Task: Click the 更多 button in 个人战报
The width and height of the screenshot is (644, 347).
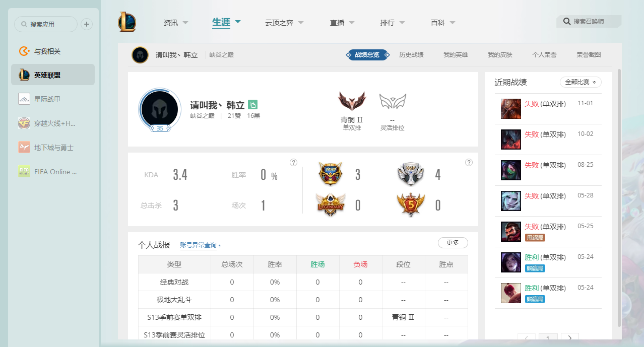Action: tap(453, 243)
